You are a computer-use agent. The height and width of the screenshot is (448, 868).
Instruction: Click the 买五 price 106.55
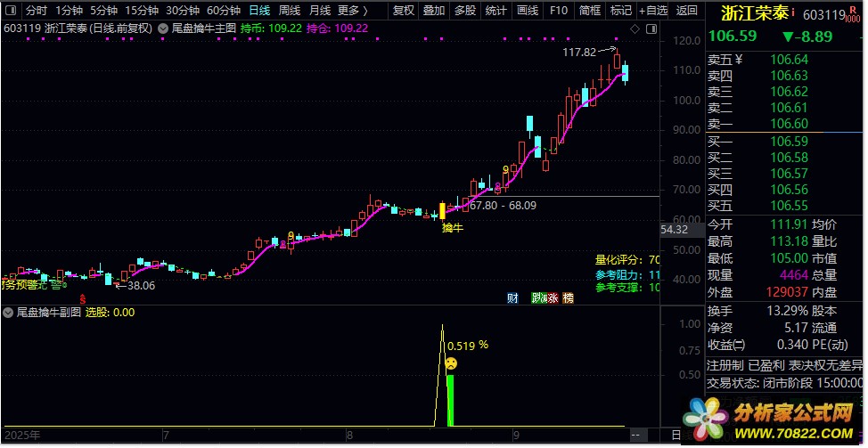click(x=790, y=207)
